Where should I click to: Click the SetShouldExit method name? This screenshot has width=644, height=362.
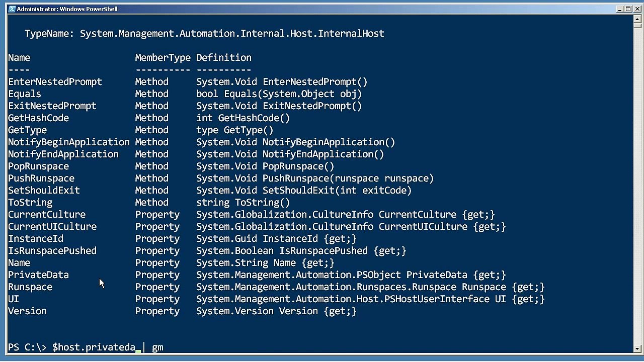[x=44, y=190]
